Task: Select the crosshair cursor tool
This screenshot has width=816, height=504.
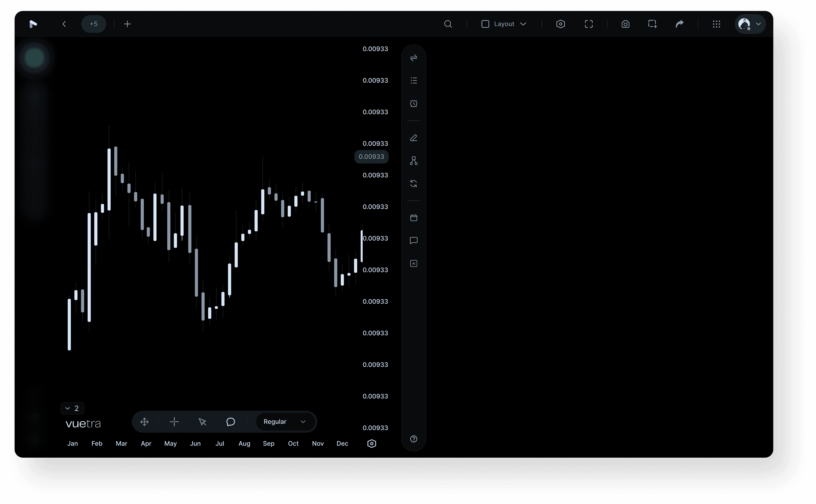Action: pyautogui.click(x=174, y=422)
